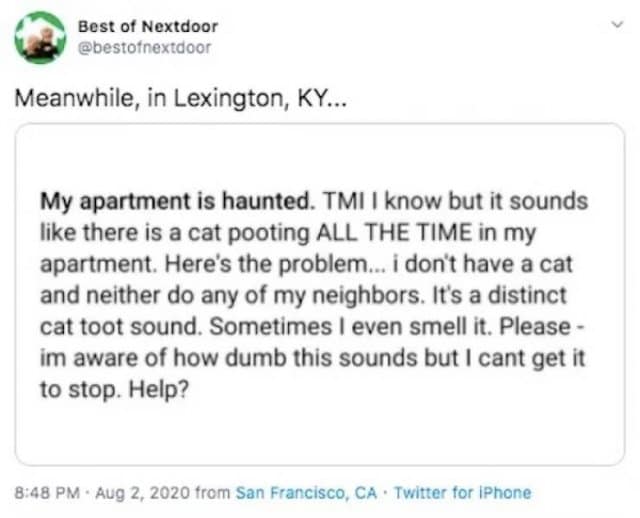Click the Twitter for iPhone source link
The height and width of the screenshot is (518, 640).
point(462,493)
